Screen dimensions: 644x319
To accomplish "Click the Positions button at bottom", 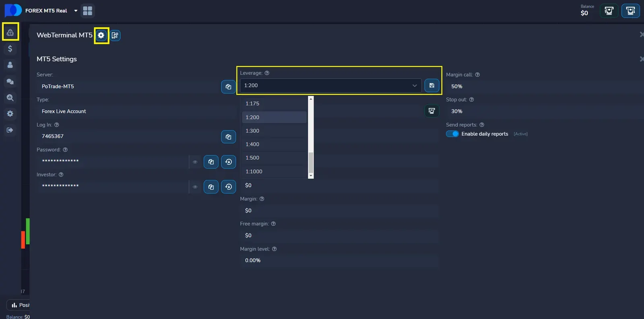I will pyautogui.click(x=19, y=305).
